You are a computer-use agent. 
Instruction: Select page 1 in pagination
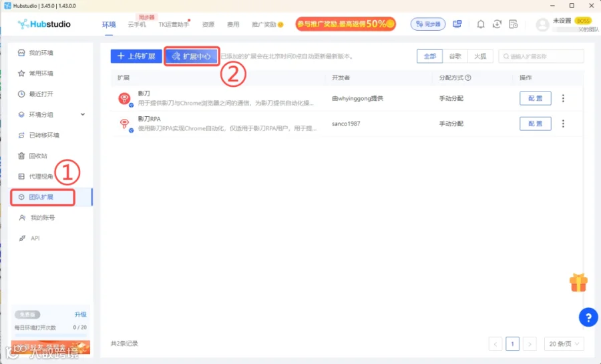tap(512, 344)
